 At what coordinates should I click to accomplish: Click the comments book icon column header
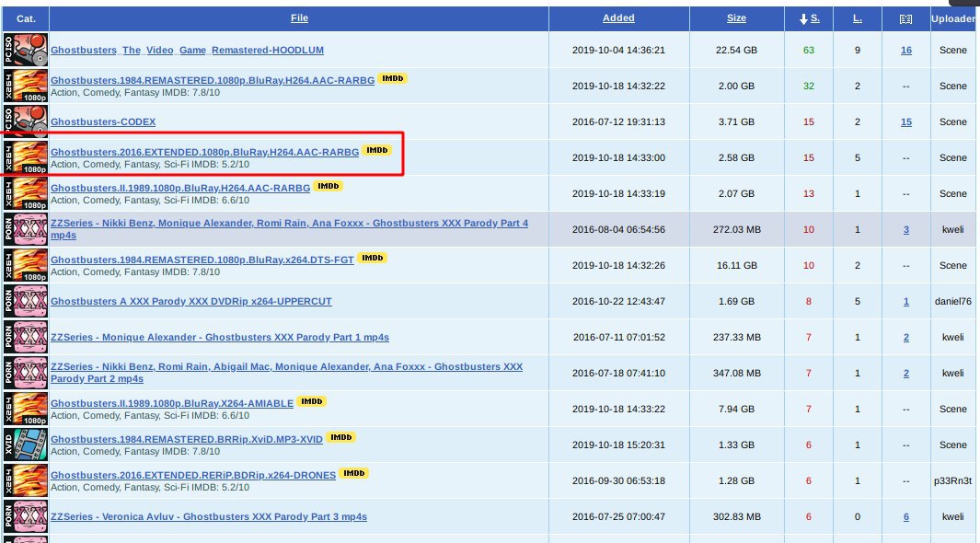(905, 18)
